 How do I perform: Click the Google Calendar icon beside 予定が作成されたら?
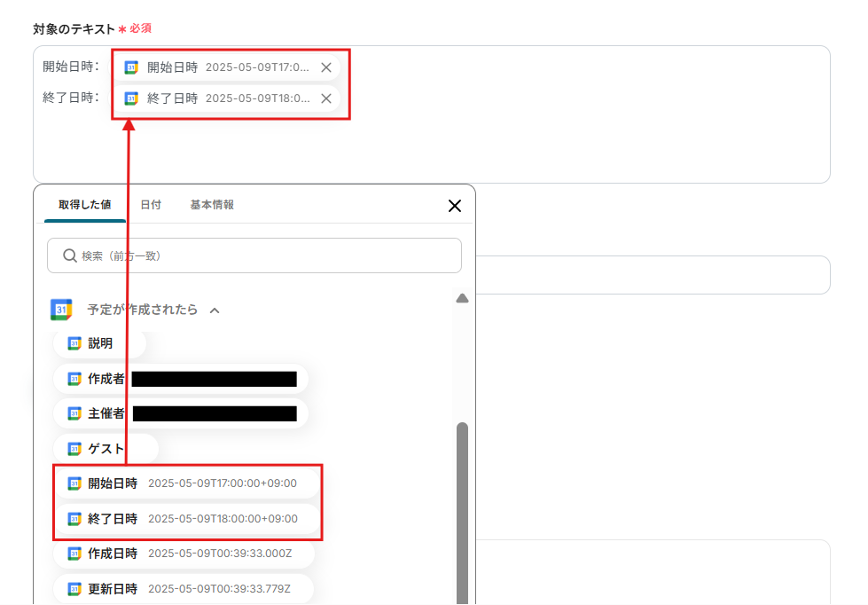[x=61, y=310]
